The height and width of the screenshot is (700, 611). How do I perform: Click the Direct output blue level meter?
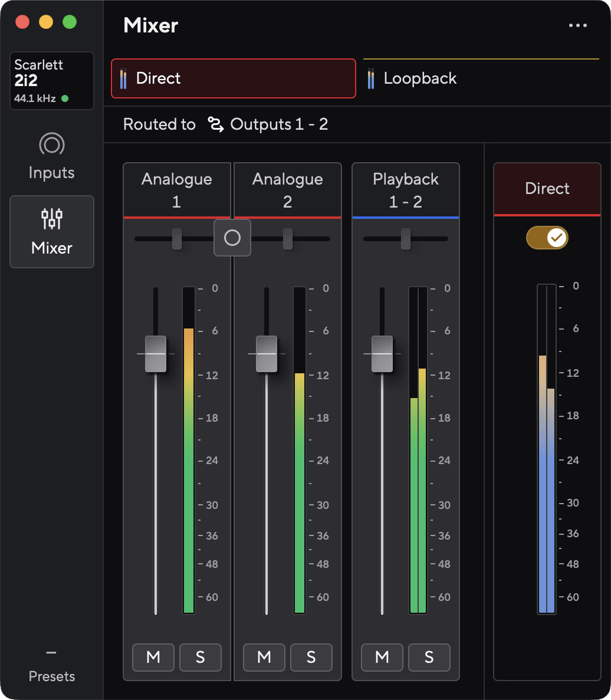point(547,449)
